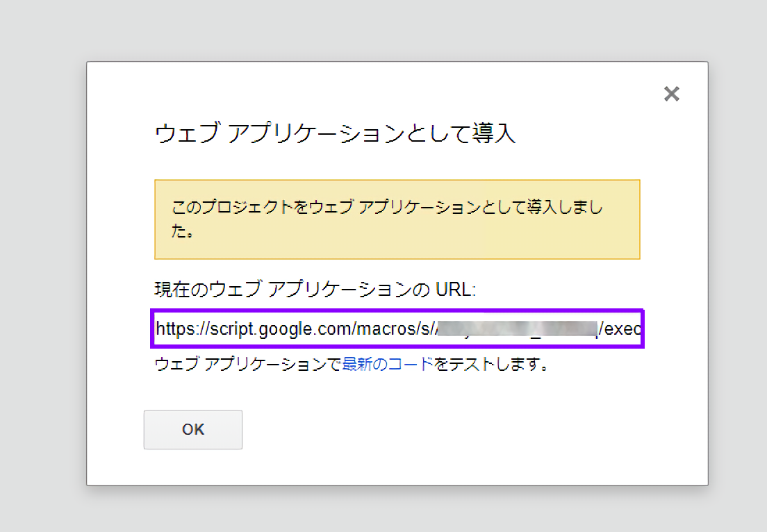Click the macros/s/ segment of the URL

coord(395,329)
